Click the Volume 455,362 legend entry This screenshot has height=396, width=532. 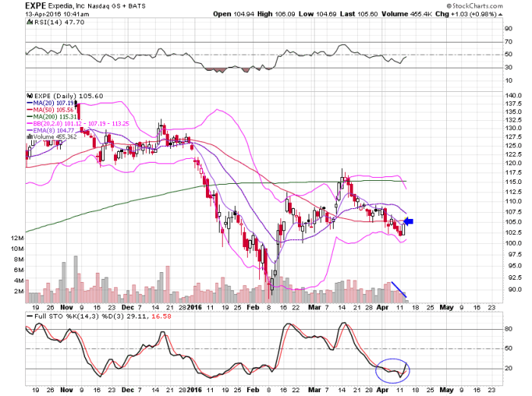click(x=55, y=137)
